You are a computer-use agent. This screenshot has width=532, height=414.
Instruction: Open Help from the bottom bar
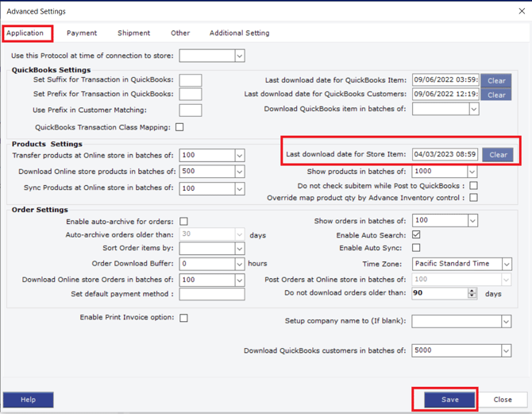28,400
